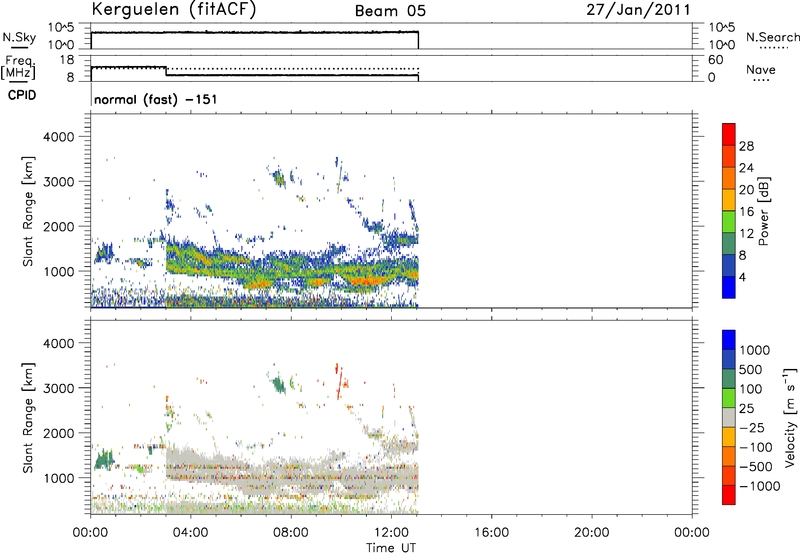Viewport: 800px width, 554px height.
Task: Click the '500' value on the Velocity scale
Action: pos(751,370)
